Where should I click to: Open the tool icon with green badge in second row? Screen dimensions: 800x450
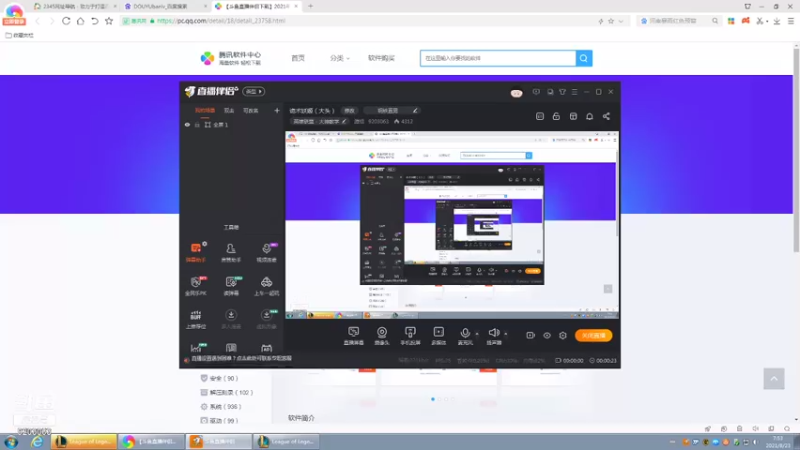coord(231,286)
